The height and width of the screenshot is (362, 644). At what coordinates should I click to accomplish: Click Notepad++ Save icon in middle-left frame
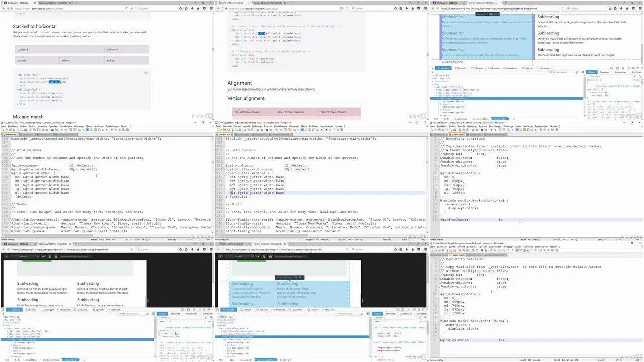[x=11, y=130]
